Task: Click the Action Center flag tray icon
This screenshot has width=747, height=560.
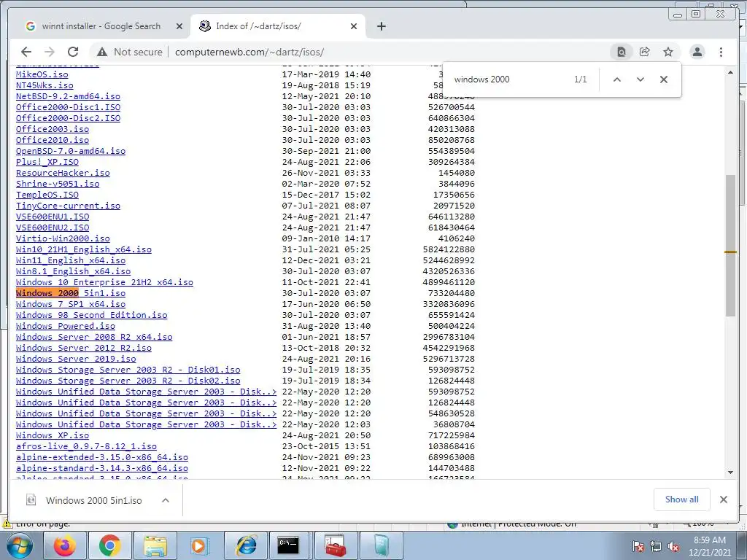Action: pyautogui.click(x=638, y=546)
